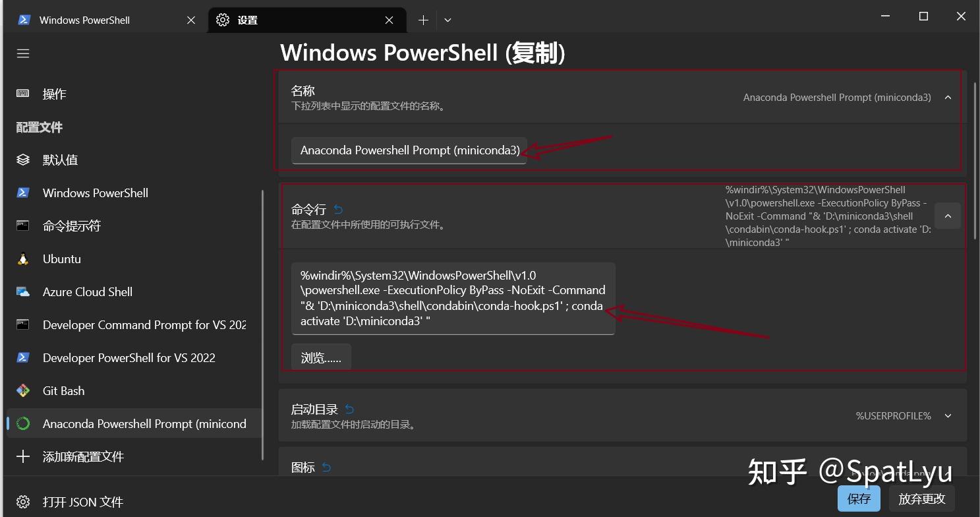Viewport: 980px width, 517px height.
Task: Open the new tab dropdown arrow
Action: [x=447, y=20]
